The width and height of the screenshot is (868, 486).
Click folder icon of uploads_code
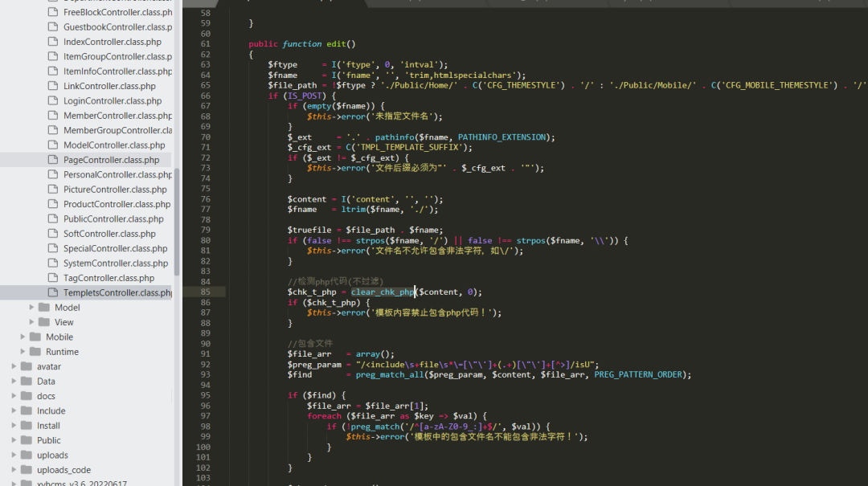[27, 469]
